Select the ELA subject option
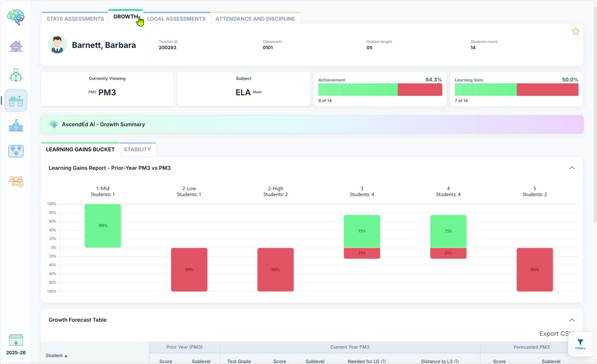 [243, 92]
